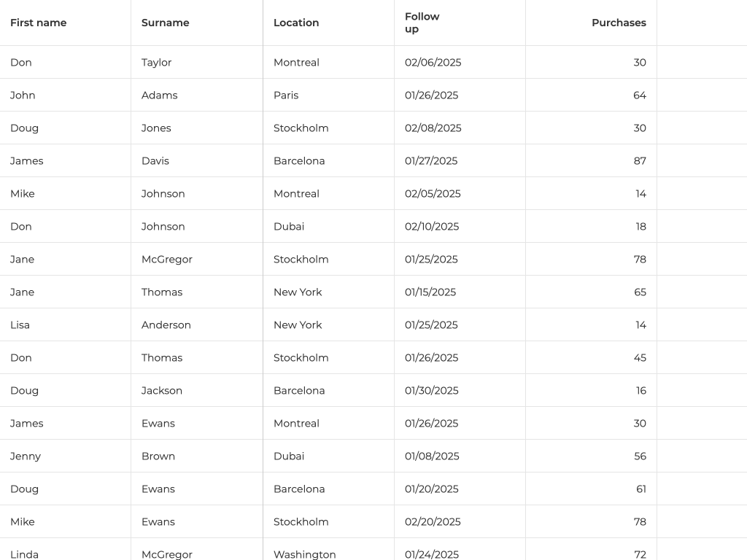Click the Purchases column header
The height and width of the screenshot is (560, 747).
tap(619, 23)
